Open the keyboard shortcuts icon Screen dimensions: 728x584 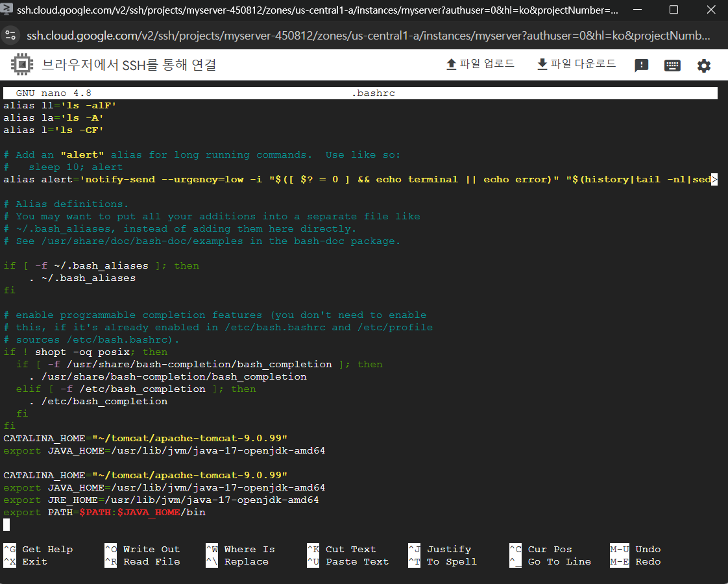[x=672, y=66]
